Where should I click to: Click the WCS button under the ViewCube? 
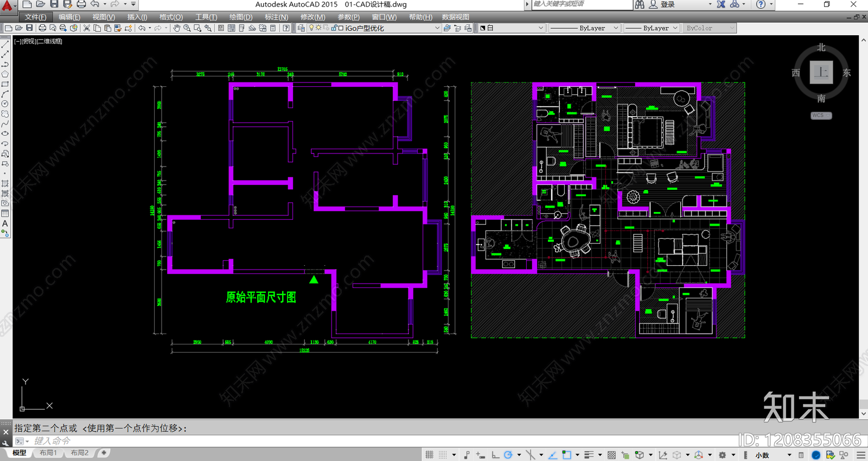pyautogui.click(x=821, y=116)
